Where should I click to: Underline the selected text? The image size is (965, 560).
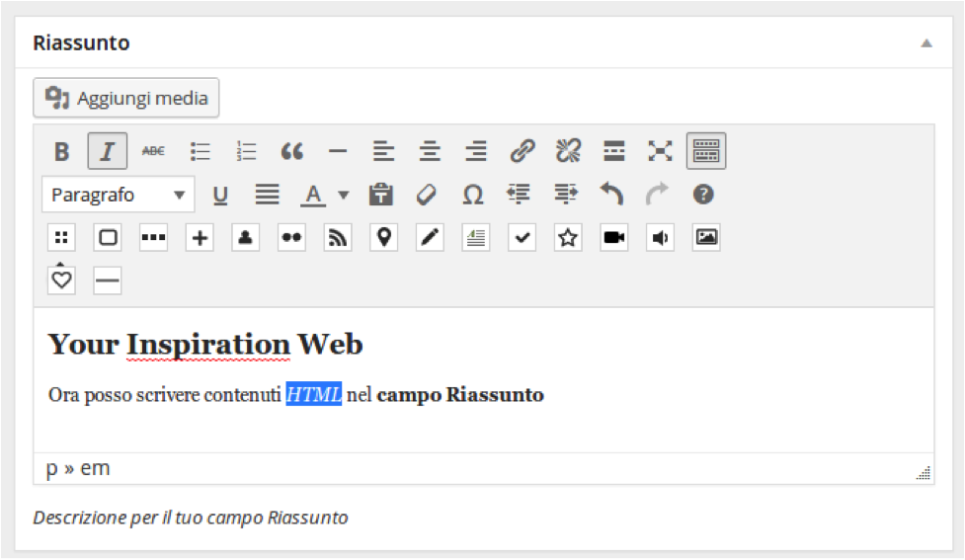pos(220,196)
